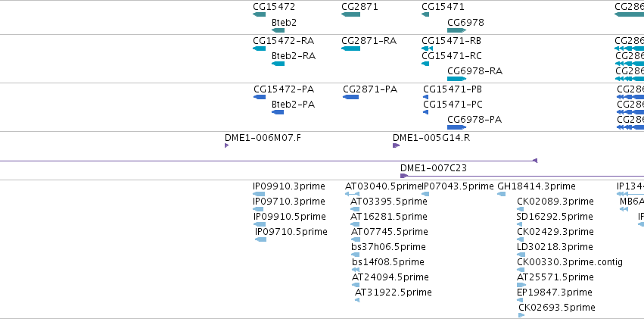The width and height of the screenshot is (644, 319).
Task: Select the AT03395.5prime EST
Action: [355, 209]
